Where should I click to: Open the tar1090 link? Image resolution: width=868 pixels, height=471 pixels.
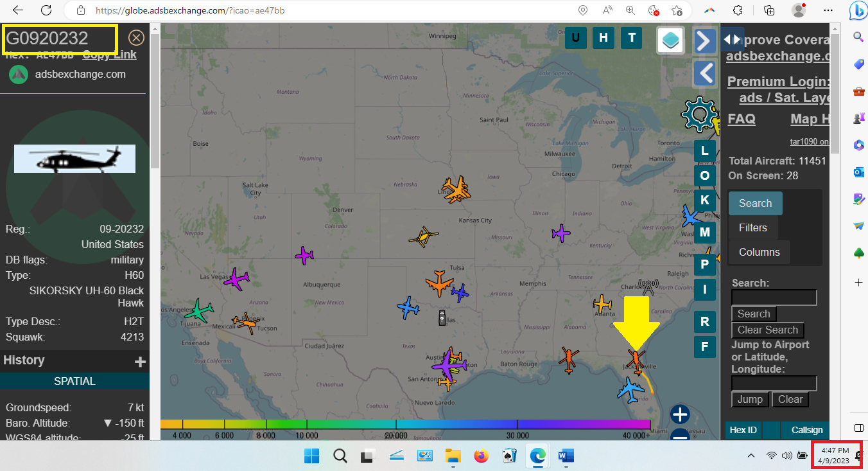[x=810, y=141]
